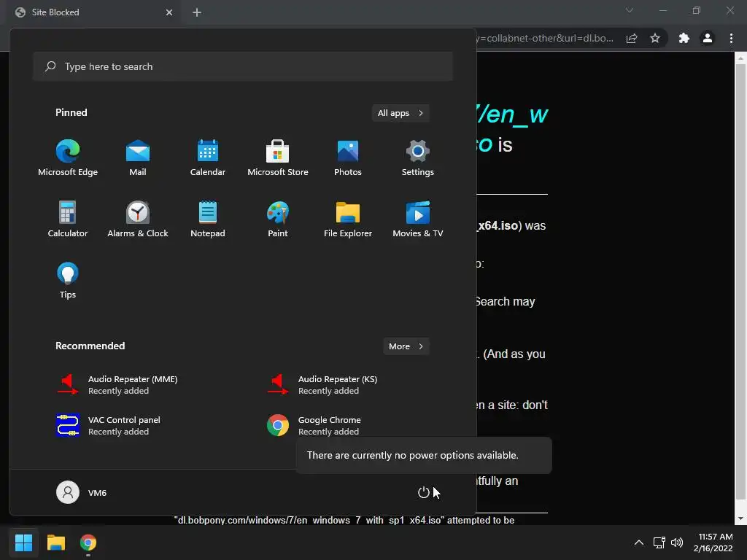Open the Calendar app
747x560 pixels.
coord(208,158)
